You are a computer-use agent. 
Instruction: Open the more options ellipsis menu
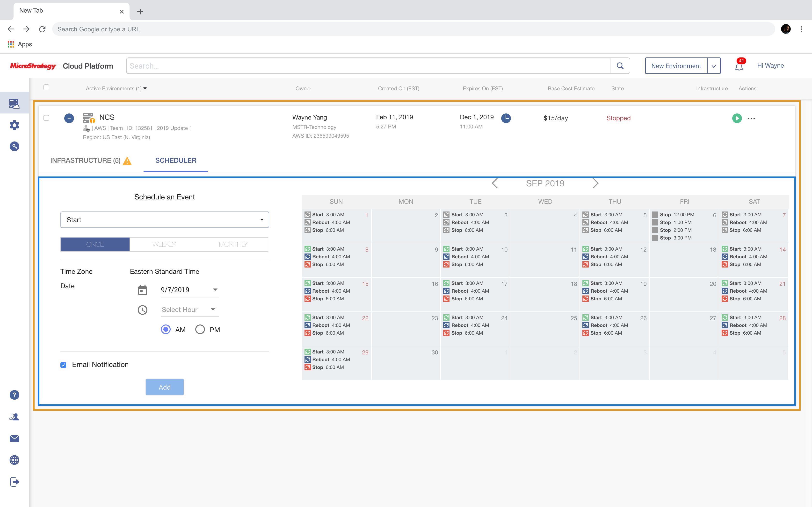[x=751, y=118]
